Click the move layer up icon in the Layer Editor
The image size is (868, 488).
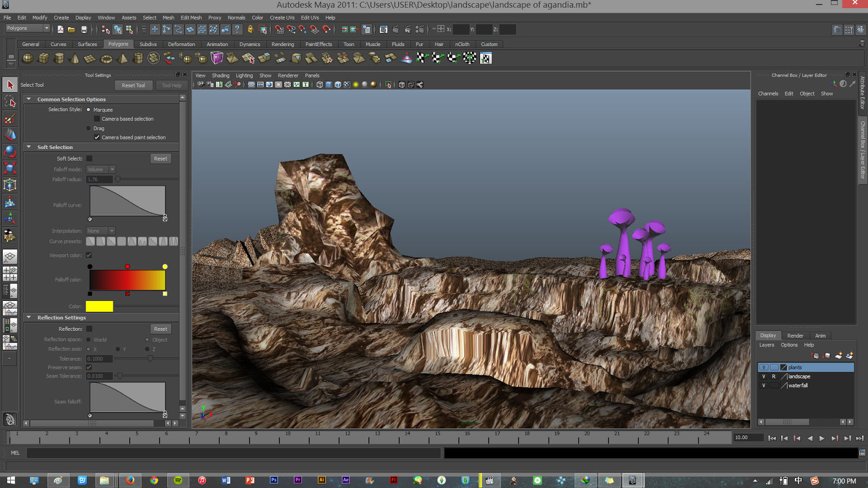[x=815, y=355]
